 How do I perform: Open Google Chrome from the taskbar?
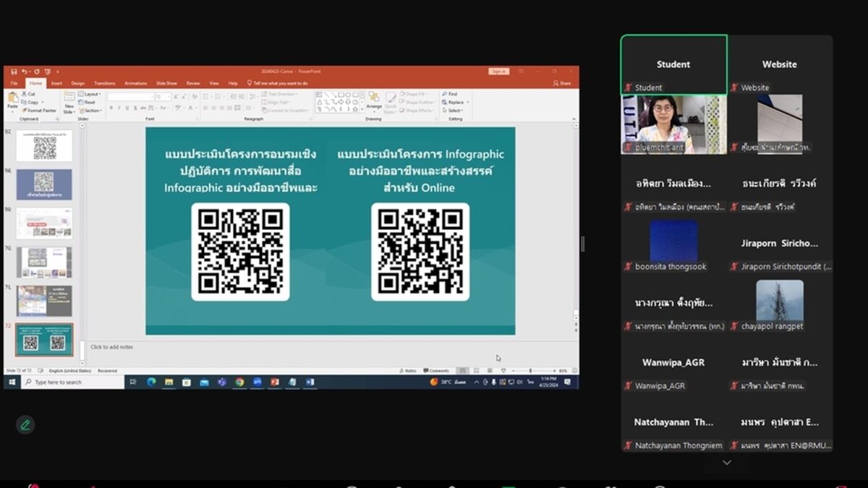(x=239, y=382)
